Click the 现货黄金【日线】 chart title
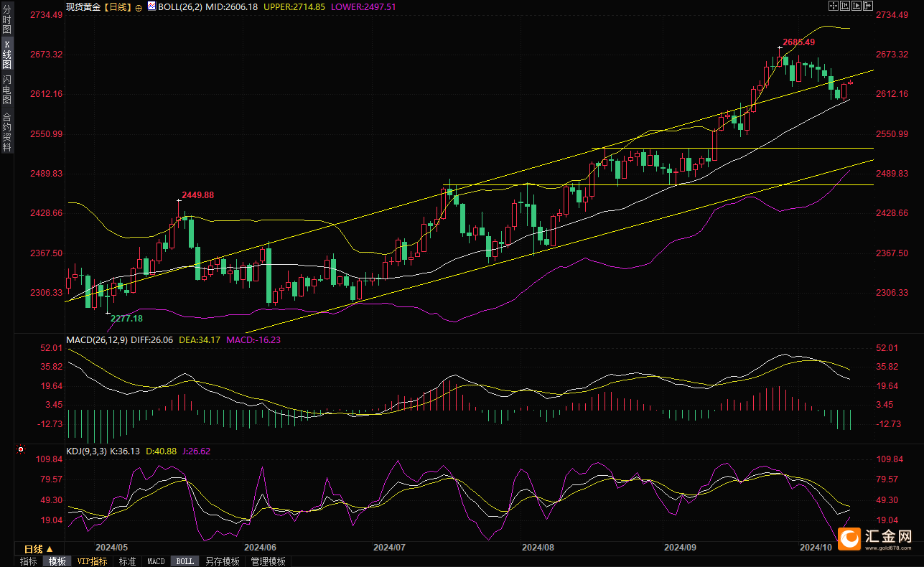Screen dimensions: 924x567 point(98,7)
